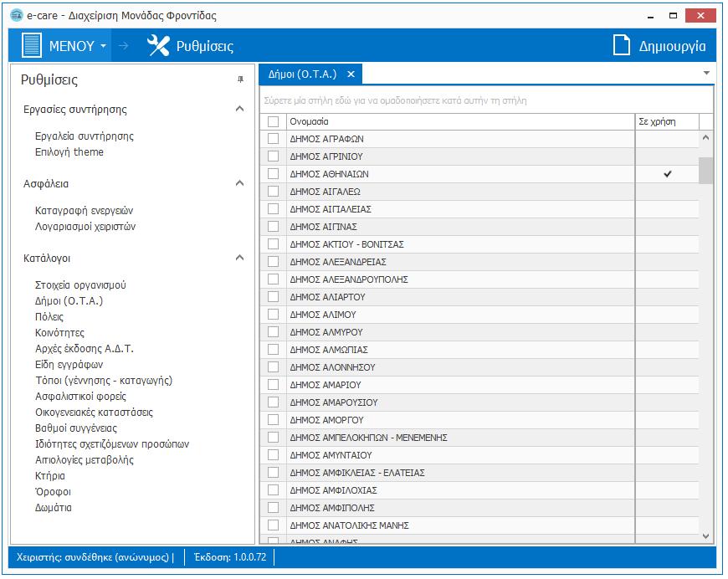Image resolution: width=728 pixels, height=579 pixels.
Task: Open the Κτήρια catalog
Action: pyautogui.click(x=50, y=475)
